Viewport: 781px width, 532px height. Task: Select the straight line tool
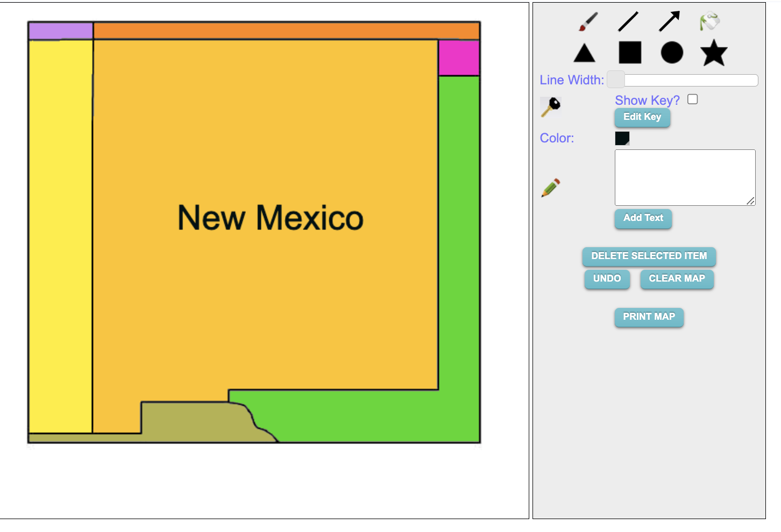pyautogui.click(x=628, y=21)
